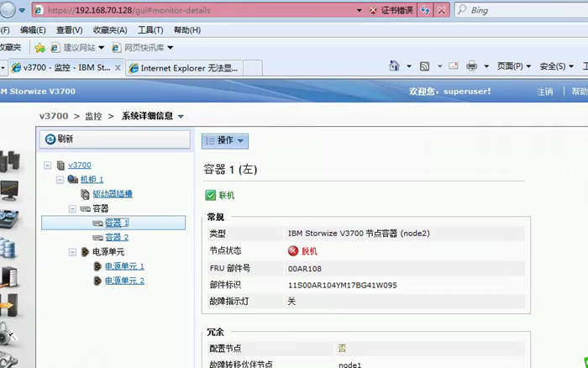Open the Hosts icon in left sidebar
Screen dimensions: 588x368
8,276
